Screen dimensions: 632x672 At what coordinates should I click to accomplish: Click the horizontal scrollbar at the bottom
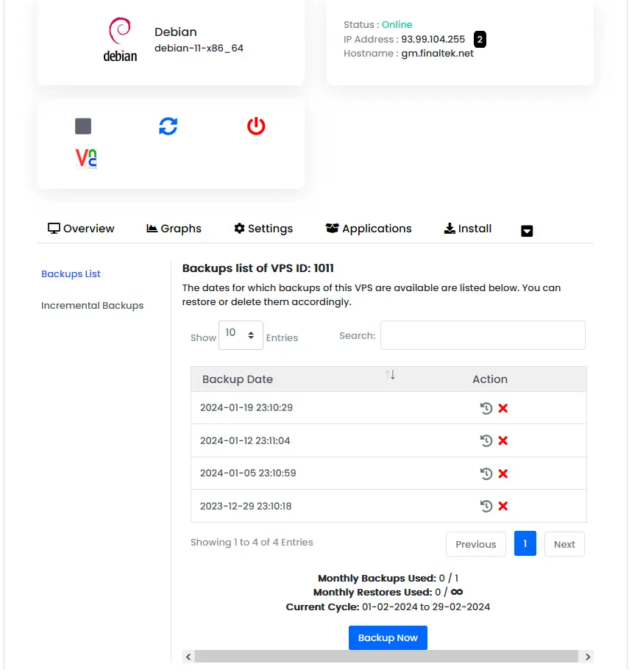(x=388, y=657)
